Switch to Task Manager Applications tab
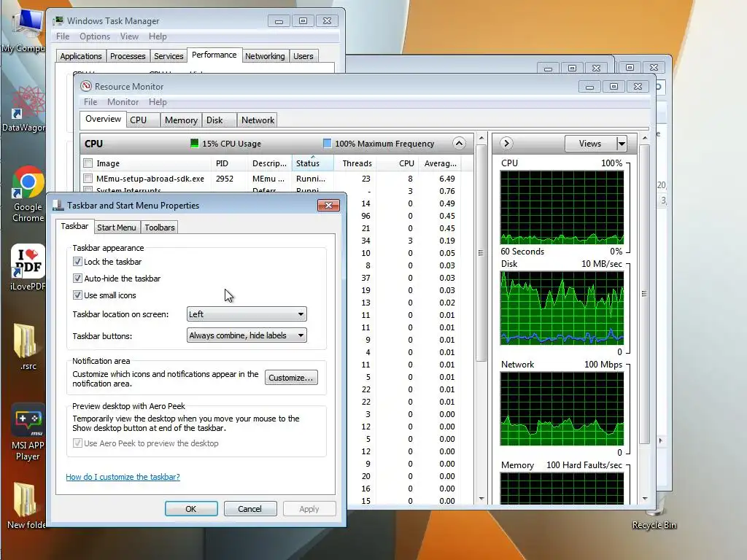This screenshot has width=747, height=560. click(81, 56)
